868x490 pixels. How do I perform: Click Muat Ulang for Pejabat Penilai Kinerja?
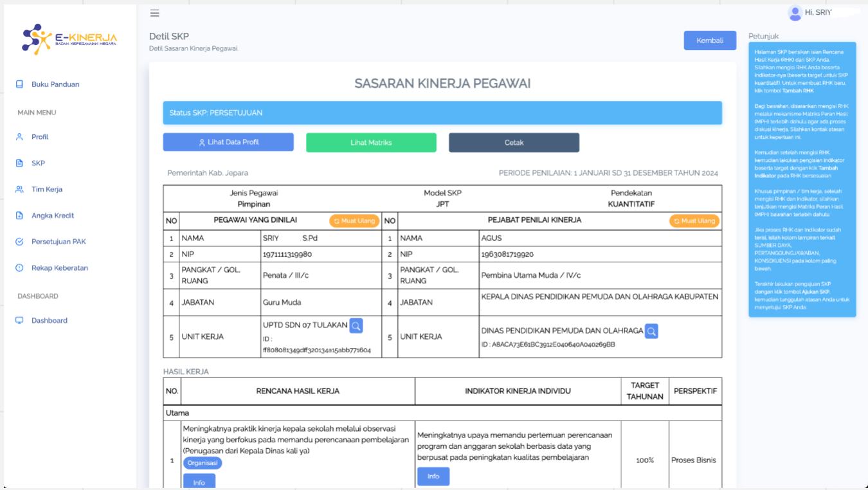coord(694,221)
